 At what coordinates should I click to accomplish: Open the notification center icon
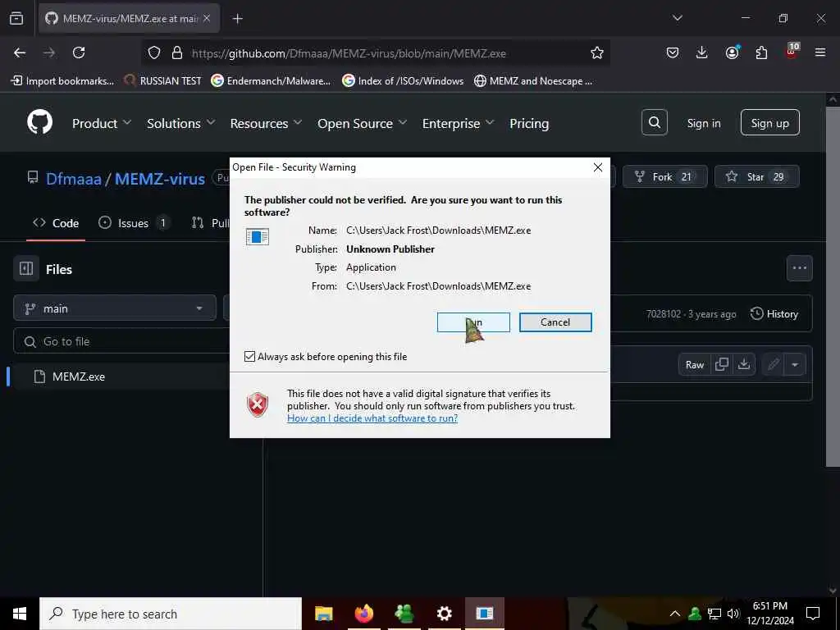coord(813,614)
